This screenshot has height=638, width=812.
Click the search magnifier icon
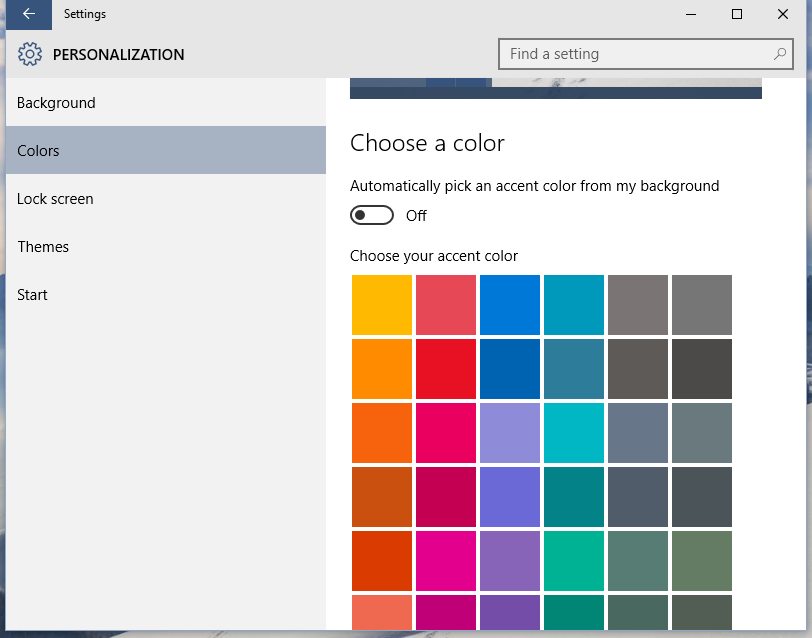pos(780,54)
